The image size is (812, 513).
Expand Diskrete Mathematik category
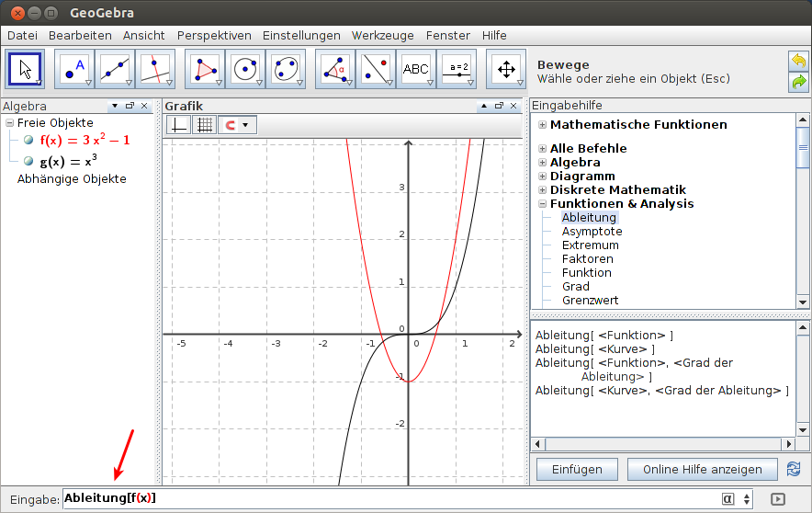pyautogui.click(x=542, y=190)
